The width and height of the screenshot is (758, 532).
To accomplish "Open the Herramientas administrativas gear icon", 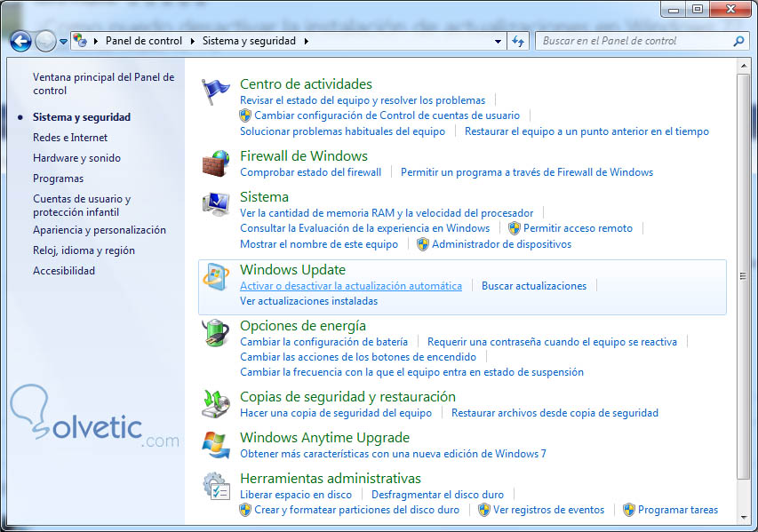I will [216, 486].
